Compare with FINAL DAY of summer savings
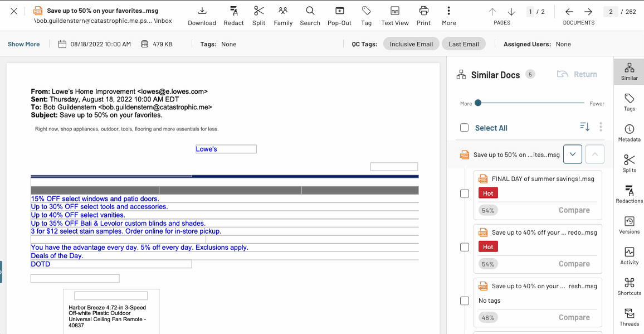This screenshot has width=644, height=334. coord(574,210)
